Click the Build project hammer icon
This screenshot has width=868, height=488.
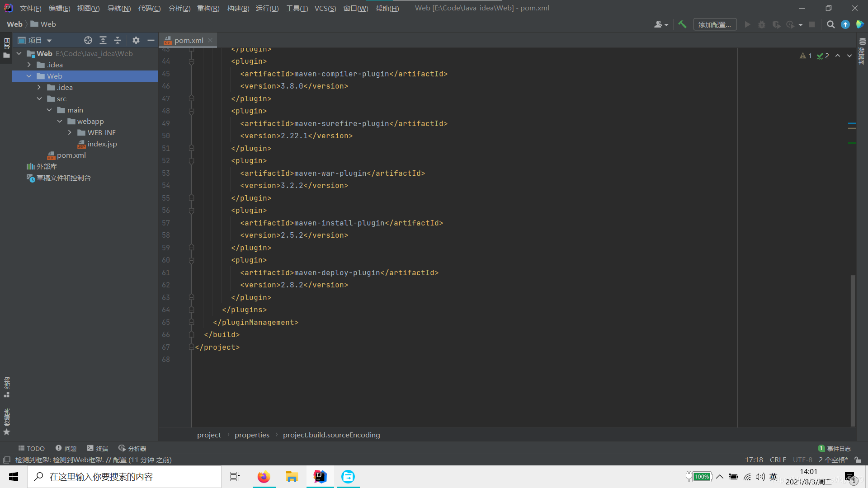coord(682,24)
